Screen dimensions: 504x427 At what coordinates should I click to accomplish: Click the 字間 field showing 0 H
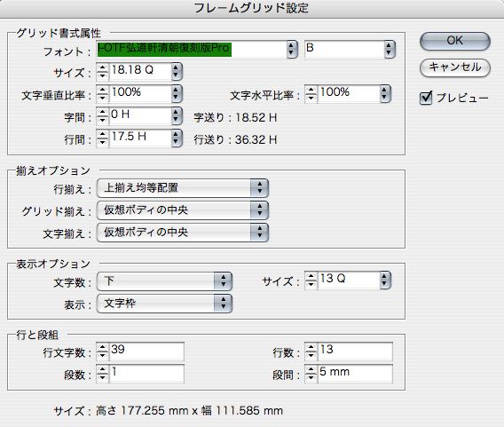point(140,115)
